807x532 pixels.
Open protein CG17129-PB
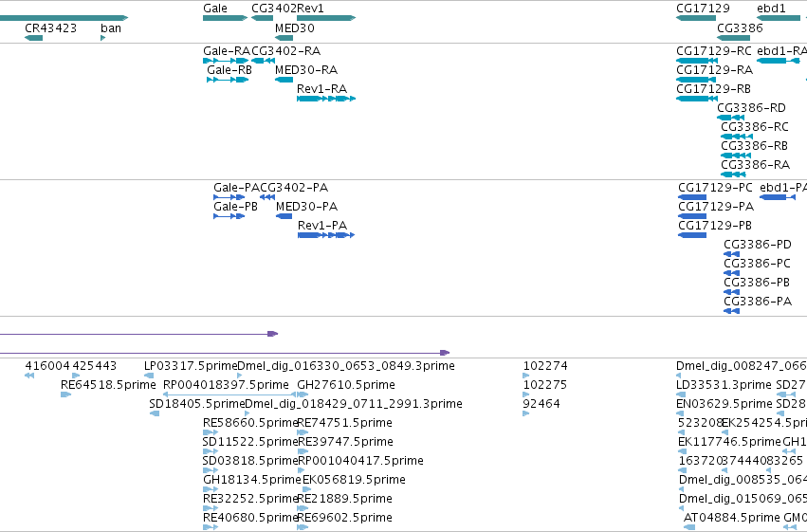[692, 235]
